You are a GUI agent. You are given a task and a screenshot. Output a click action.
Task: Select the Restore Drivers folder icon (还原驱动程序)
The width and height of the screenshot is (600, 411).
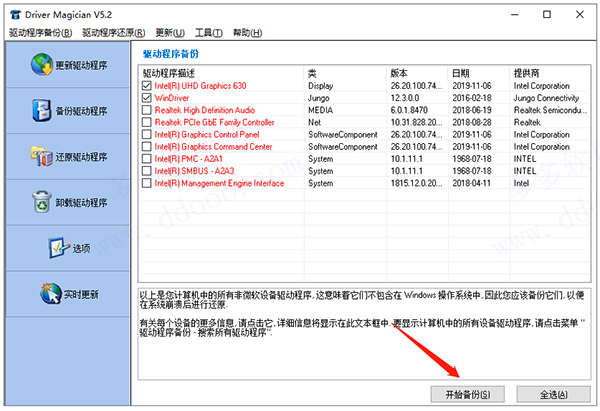(x=41, y=157)
